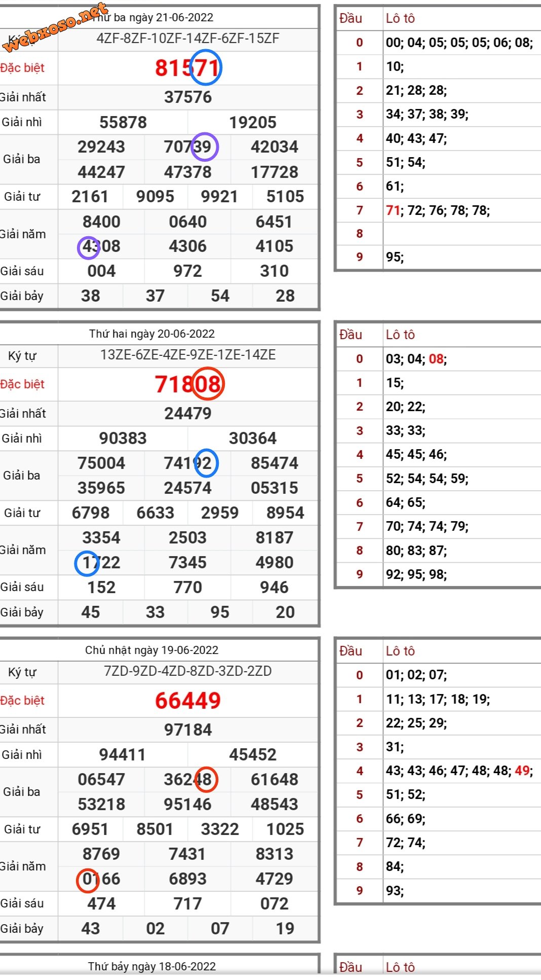The width and height of the screenshot is (541, 980).
Task: Click fifth prize number 8769
Action: pyautogui.click(x=101, y=854)
